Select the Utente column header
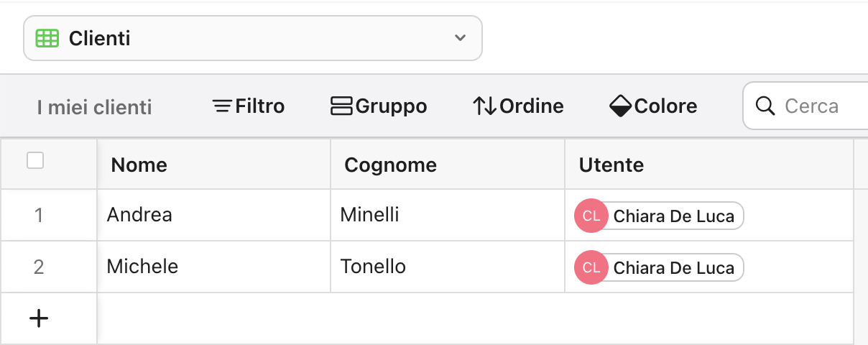The height and width of the screenshot is (345, 868). pyautogui.click(x=611, y=165)
